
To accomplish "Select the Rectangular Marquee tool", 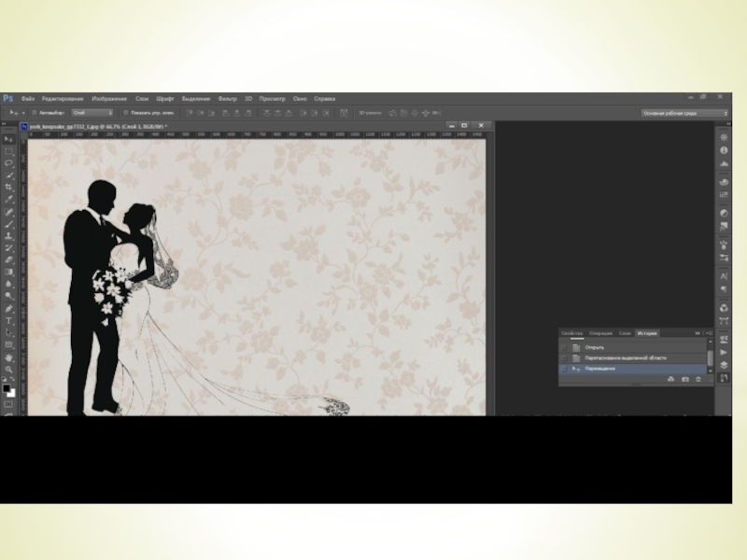I will 9,150.
